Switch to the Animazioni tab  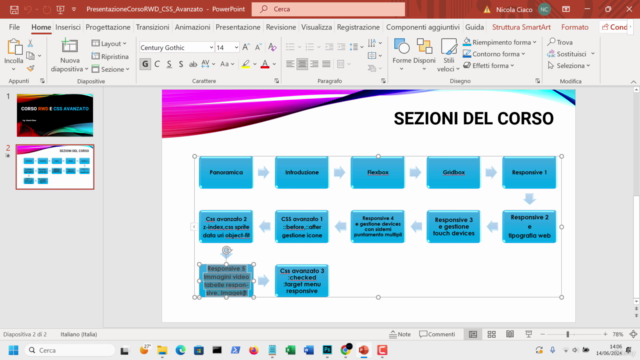click(x=192, y=27)
